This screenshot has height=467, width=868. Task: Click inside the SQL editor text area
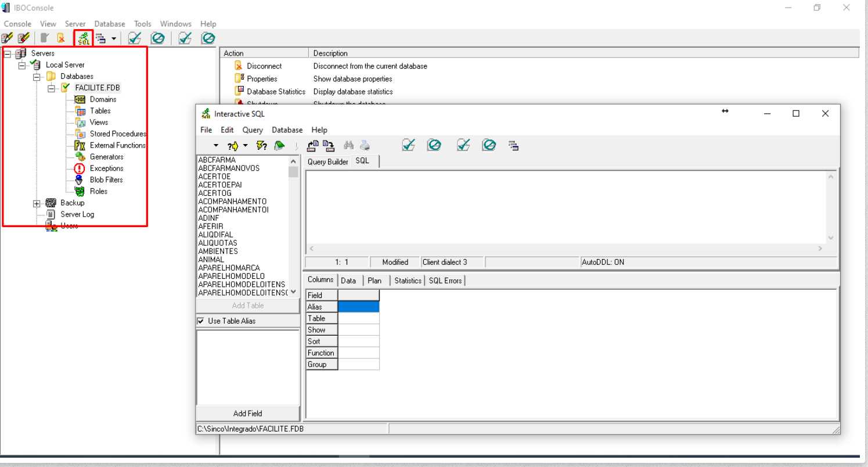click(x=566, y=206)
